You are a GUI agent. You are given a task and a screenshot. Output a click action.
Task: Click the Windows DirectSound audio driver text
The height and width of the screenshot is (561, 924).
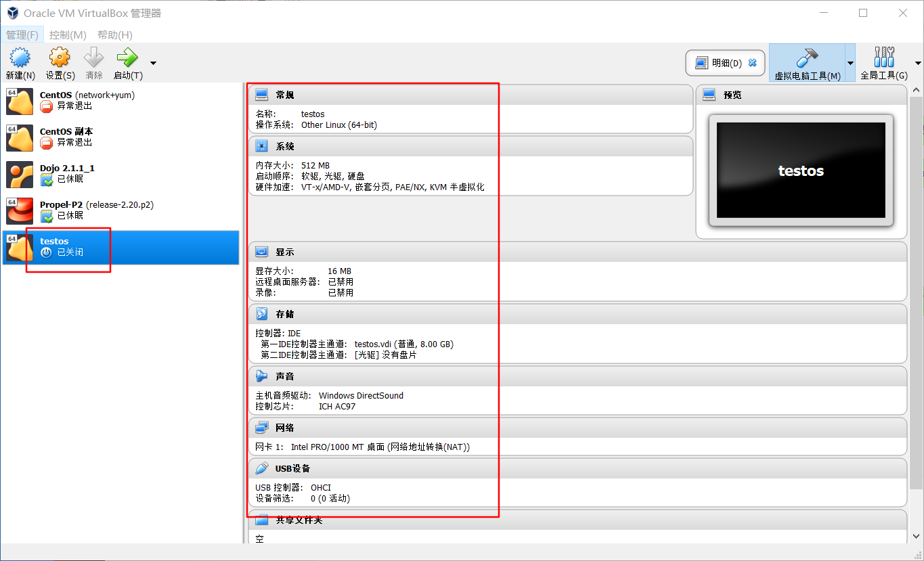pyautogui.click(x=361, y=395)
